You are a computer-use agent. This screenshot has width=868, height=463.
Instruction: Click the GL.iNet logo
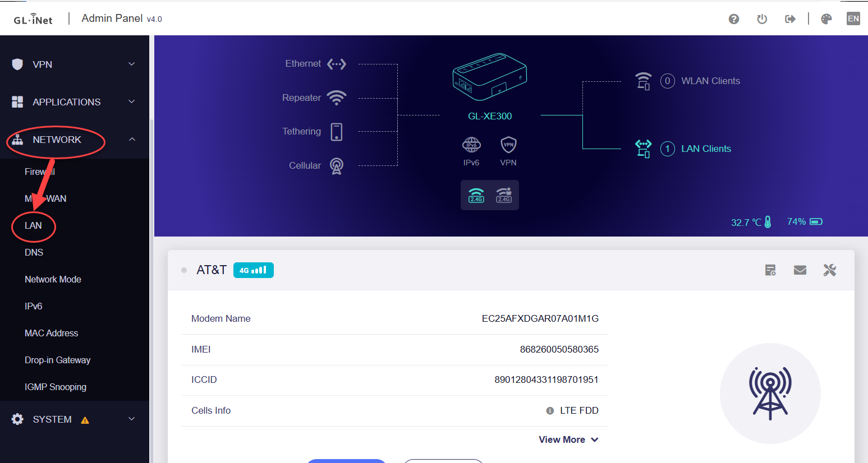33,19
